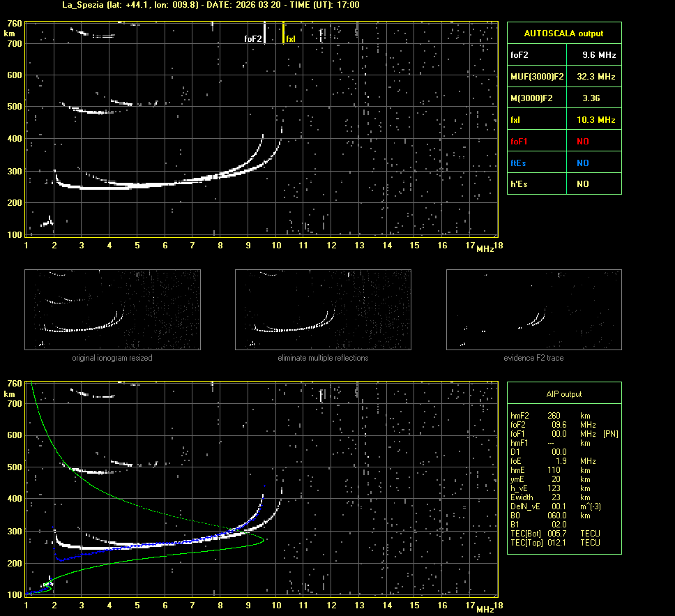
Task: Click the blue ftEs label
Action: [519, 163]
